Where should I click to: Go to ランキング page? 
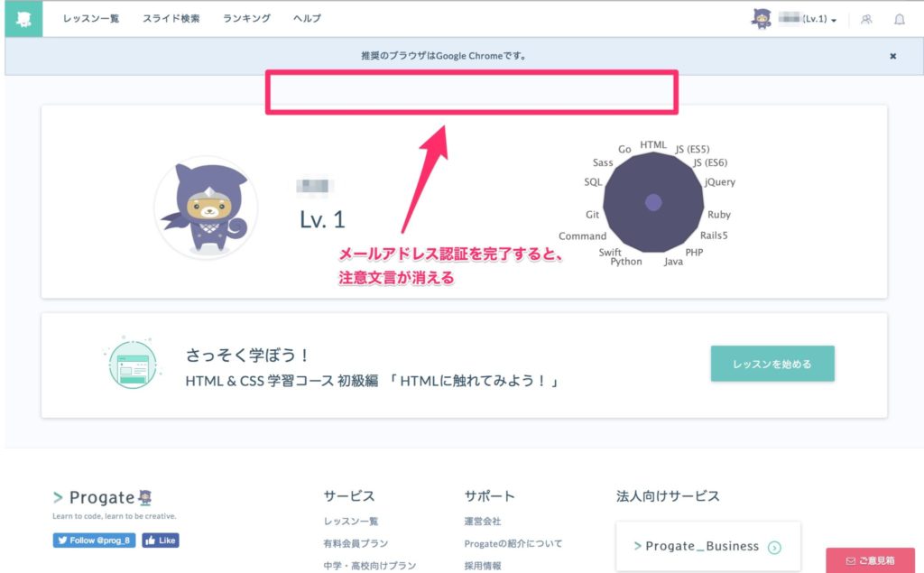(x=246, y=18)
